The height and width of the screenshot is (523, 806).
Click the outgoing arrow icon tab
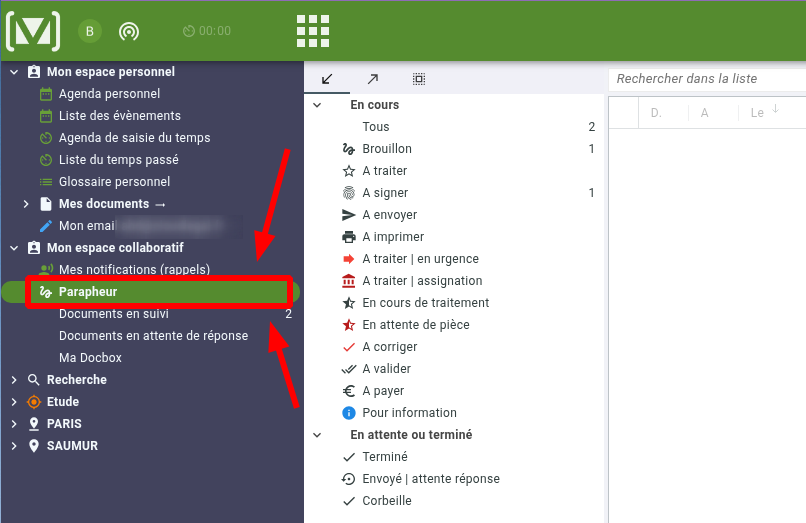372,79
